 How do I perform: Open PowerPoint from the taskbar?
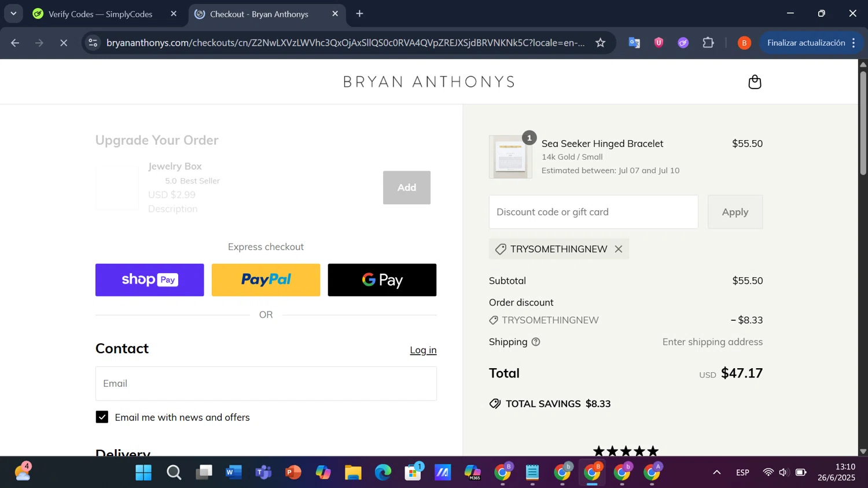coord(293,473)
